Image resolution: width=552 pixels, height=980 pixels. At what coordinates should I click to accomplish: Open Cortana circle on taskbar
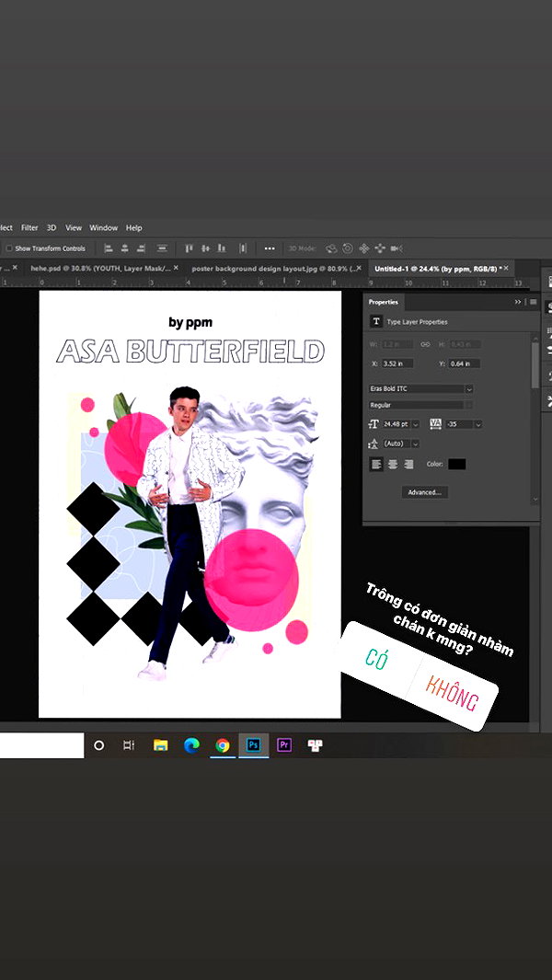(98, 745)
